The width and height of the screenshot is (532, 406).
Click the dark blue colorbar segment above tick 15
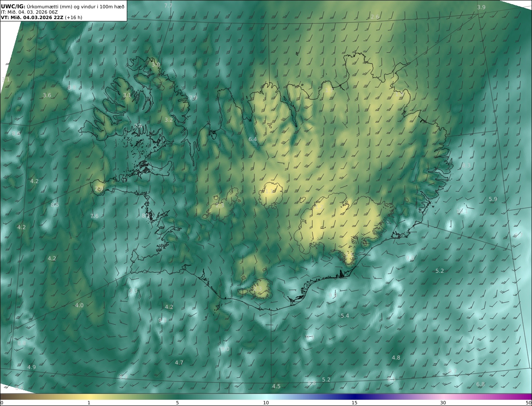tap(355, 396)
